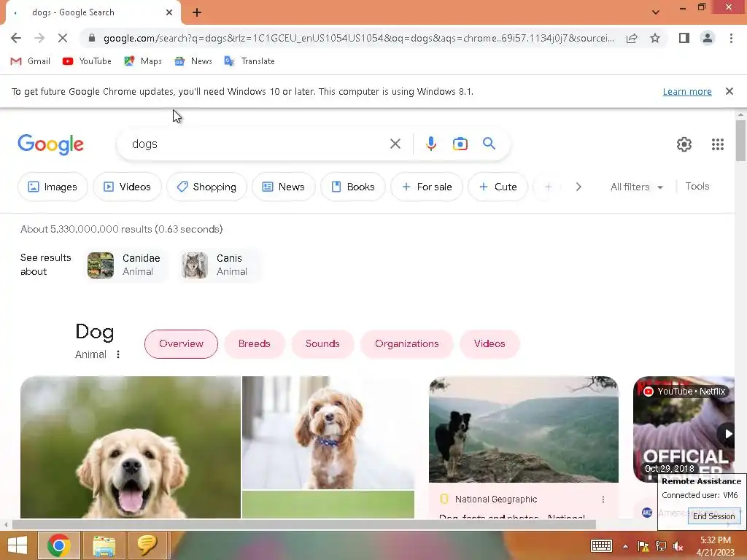Viewport: 747px width, 560px height.
Task: Show more filter chips with right chevron
Action: point(578,187)
